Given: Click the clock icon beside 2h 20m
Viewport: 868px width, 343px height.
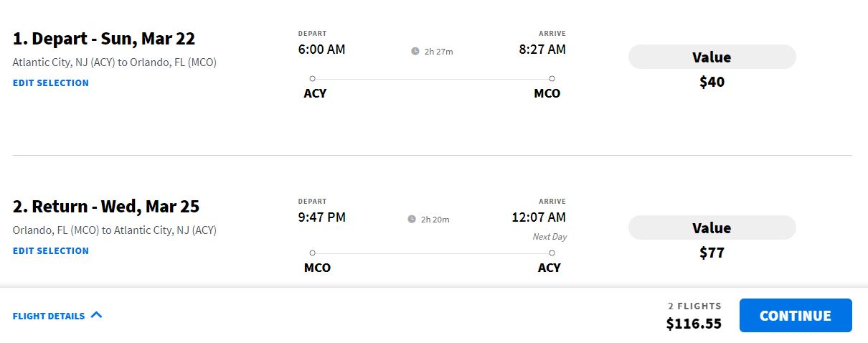Looking at the screenshot, I should pos(412,219).
